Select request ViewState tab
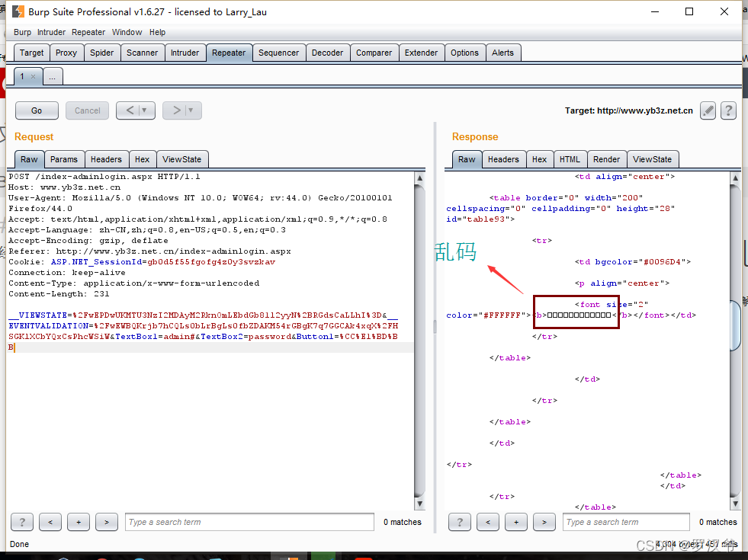Viewport: 748px width, 560px height. (x=181, y=160)
